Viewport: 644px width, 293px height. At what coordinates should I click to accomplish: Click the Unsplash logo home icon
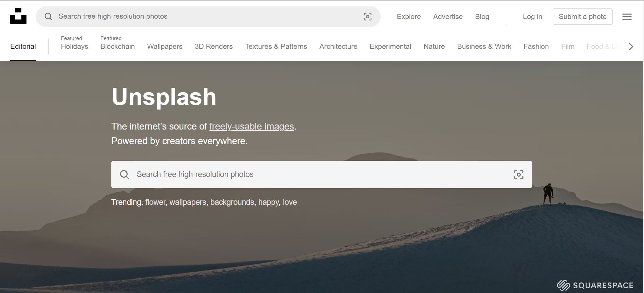(18, 16)
